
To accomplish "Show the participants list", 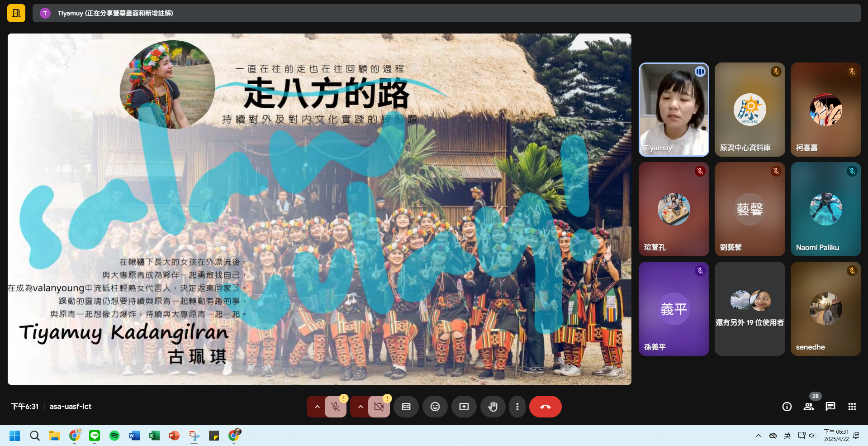I will coord(809,407).
